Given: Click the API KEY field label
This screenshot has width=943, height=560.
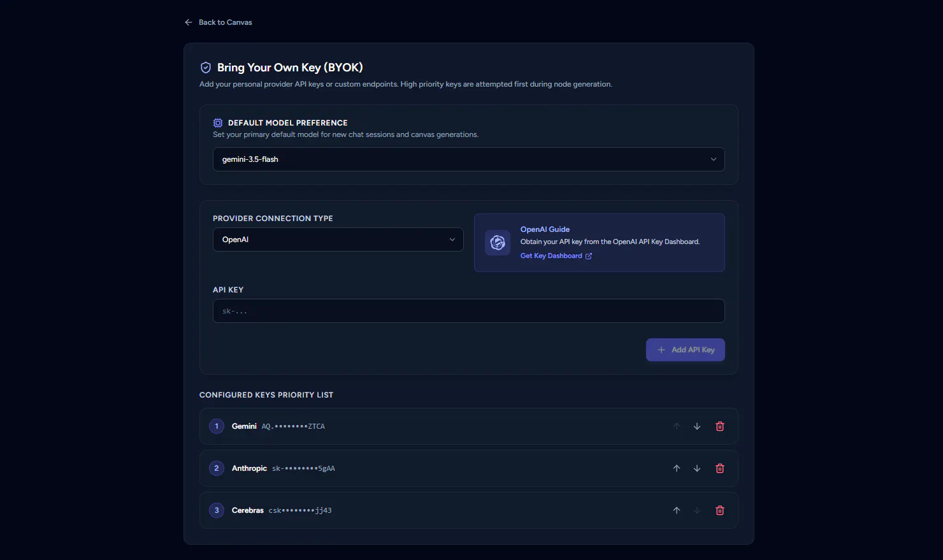Looking at the screenshot, I should [228, 290].
